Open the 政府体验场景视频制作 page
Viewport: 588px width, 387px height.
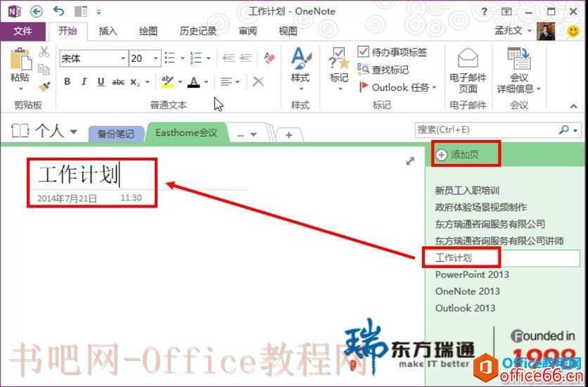tap(481, 208)
